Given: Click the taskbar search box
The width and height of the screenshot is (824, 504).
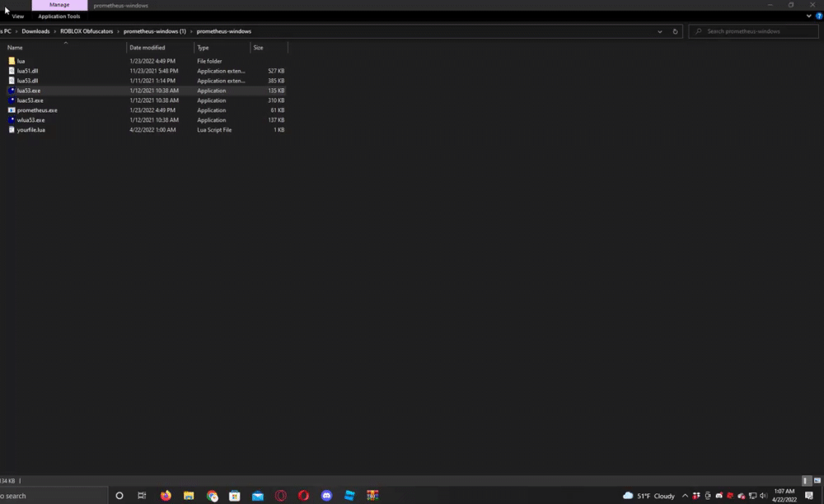Looking at the screenshot, I should pyautogui.click(x=53, y=496).
